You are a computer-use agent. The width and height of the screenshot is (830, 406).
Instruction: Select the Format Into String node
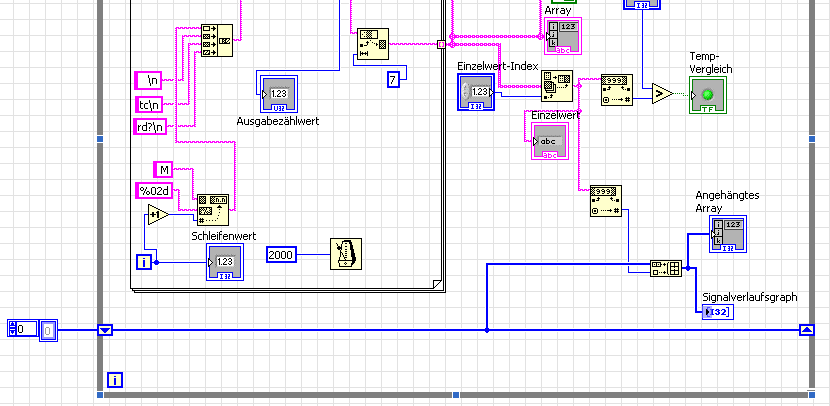click(213, 210)
